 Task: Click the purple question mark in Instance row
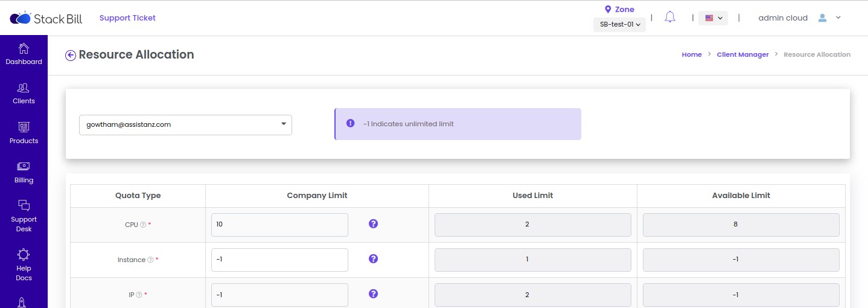click(373, 258)
